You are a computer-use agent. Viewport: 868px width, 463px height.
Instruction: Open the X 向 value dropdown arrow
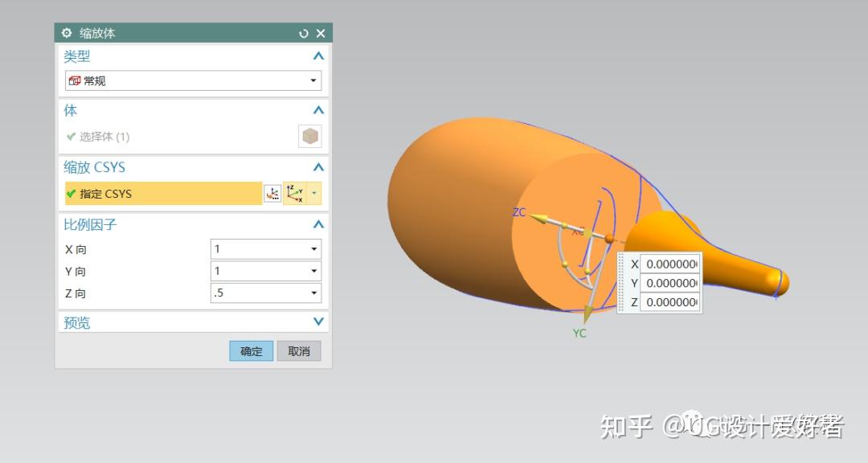pos(314,249)
